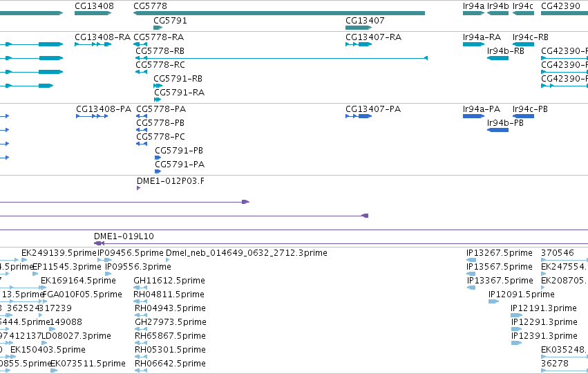Click the IP12191.3prime EST

516,315
